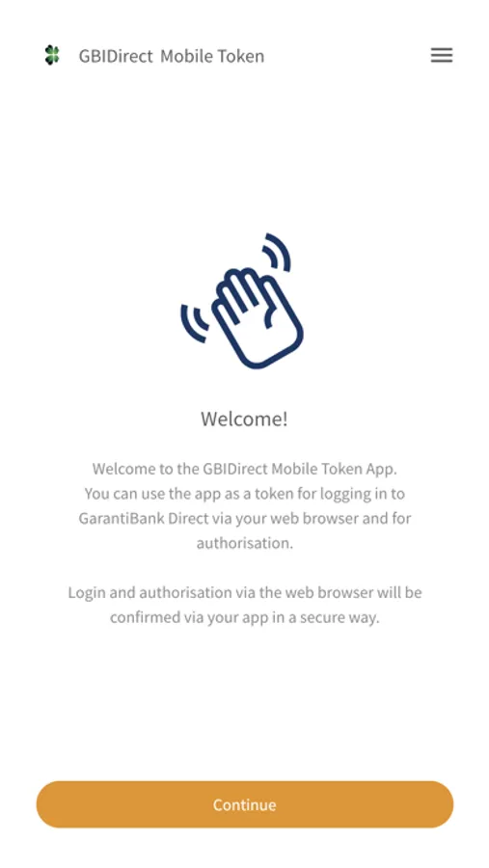489x868 pixels.
Task: Continue past the welcome screen
Action: [245, 804]
